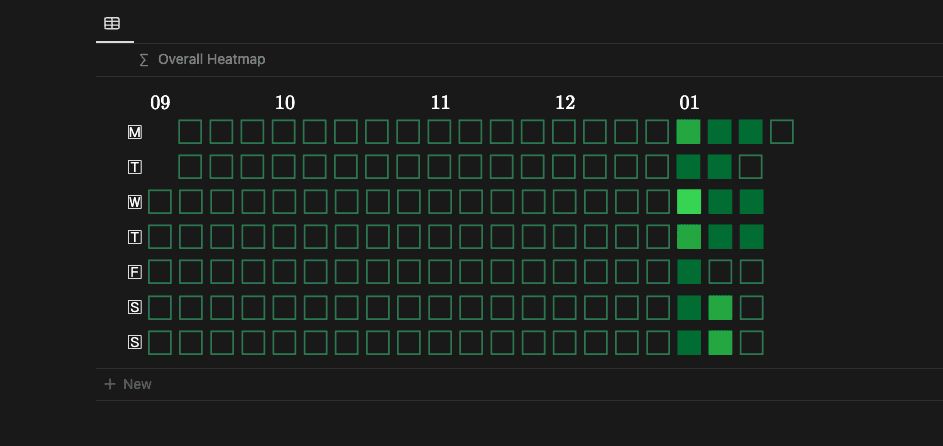Click the brightest green cell in Wednesday row

(x=689, y=202)
